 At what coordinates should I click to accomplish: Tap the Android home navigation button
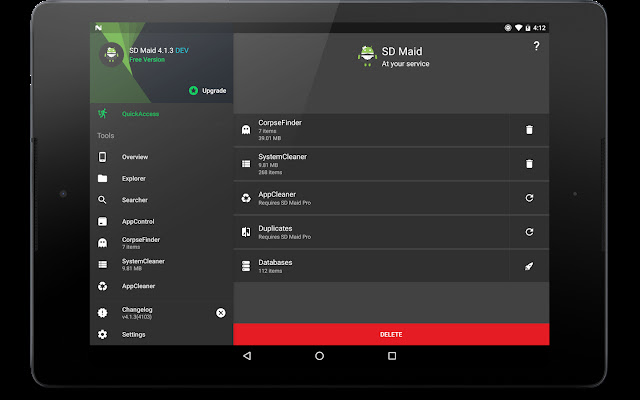(x=320, y=356)
